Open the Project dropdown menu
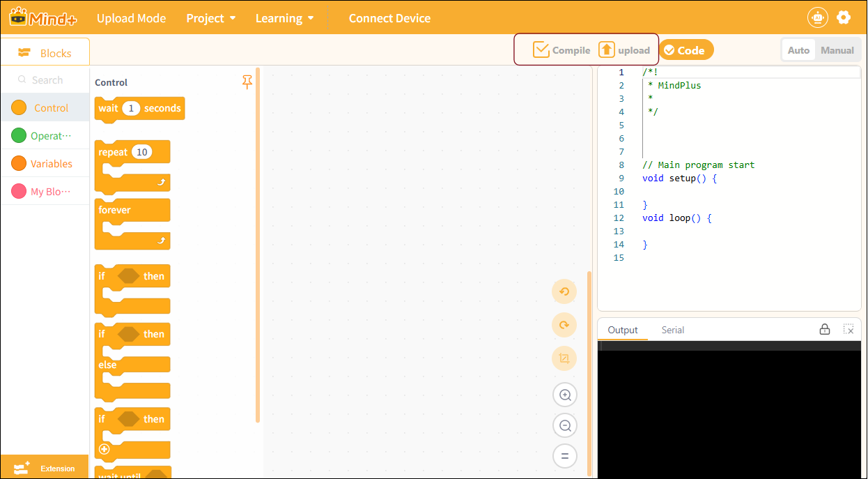 click(211, 18)
